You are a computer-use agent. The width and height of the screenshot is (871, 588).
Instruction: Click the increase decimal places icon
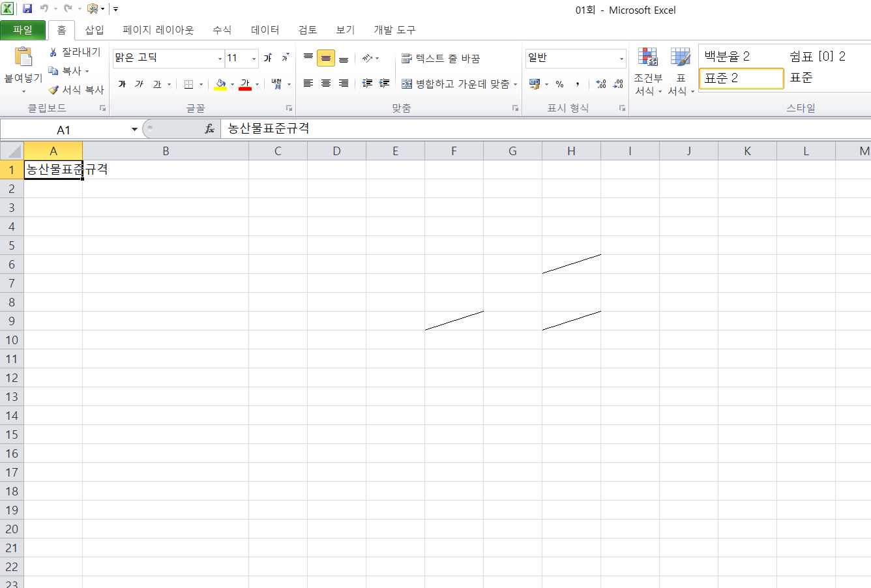click(x=601, y=84)
